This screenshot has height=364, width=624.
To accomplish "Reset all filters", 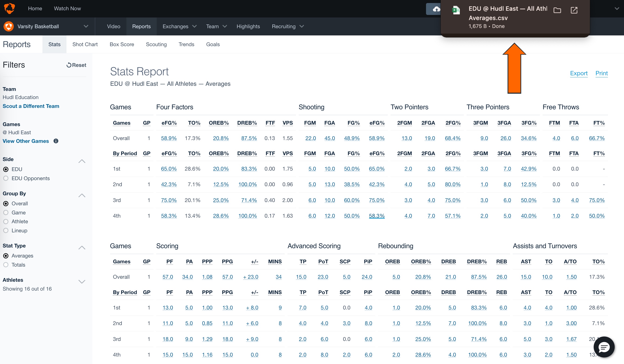I will click(76, 65).
